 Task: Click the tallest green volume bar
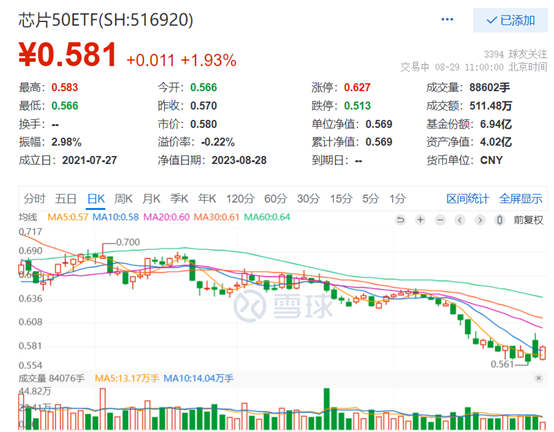coord(326,409)
